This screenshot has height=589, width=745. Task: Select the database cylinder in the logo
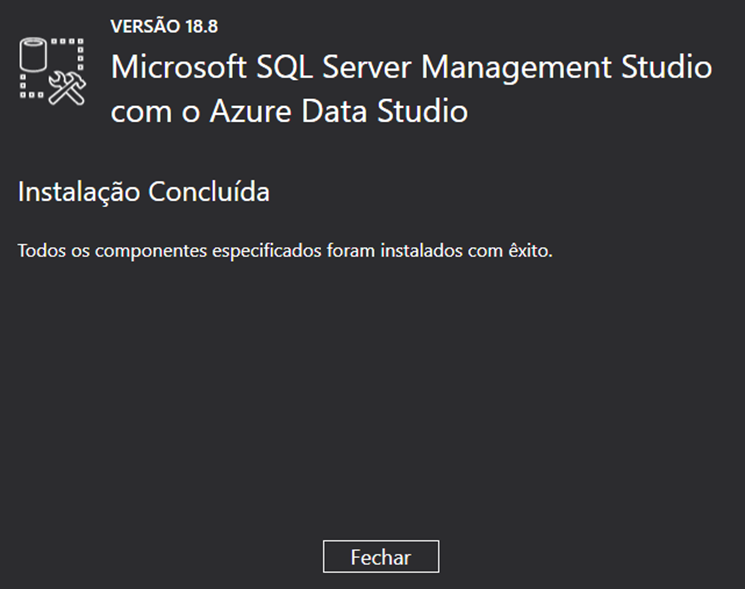point(33,54)
